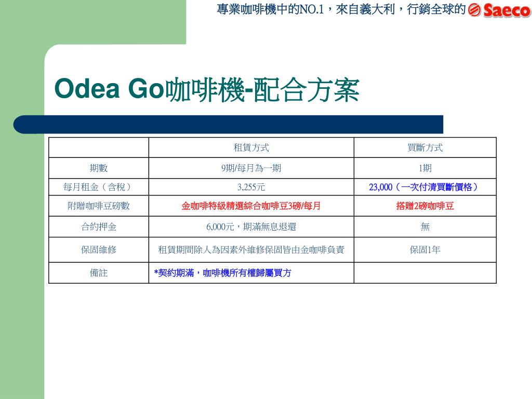Click the 備註 row label
Screen dimensions: 532x399
coord(98,273)
